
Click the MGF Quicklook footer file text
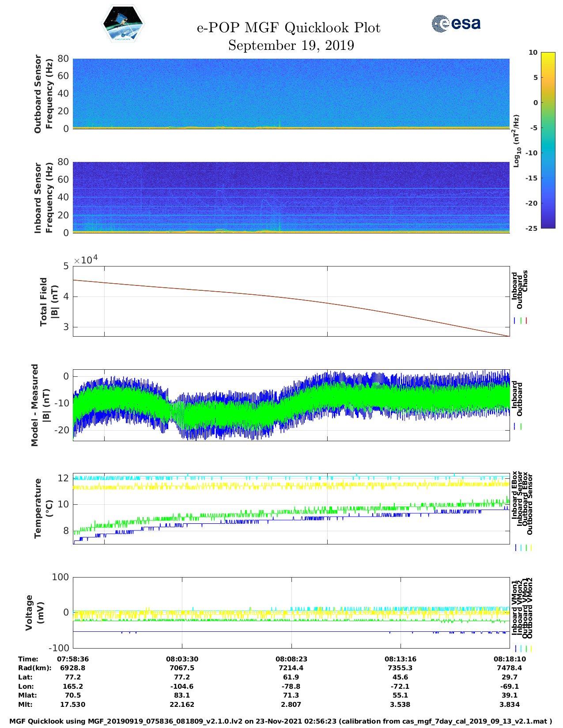(x=281, y=721)
